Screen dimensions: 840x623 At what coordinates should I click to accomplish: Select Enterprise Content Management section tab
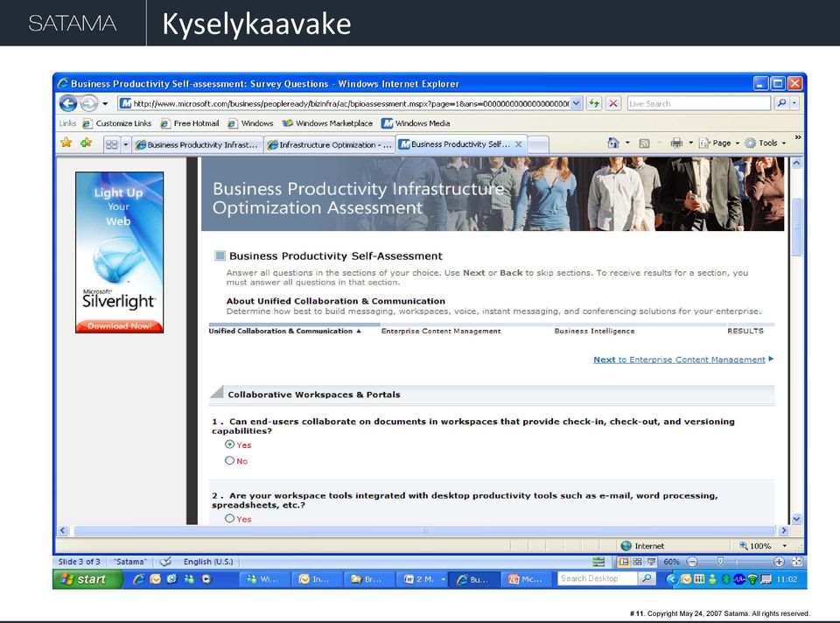[441, 331]
